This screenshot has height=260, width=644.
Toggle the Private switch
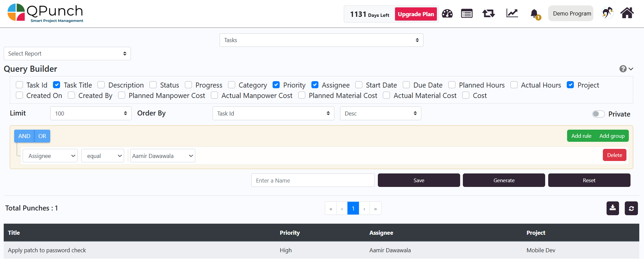pyautogui.click(x=598, y=114)
